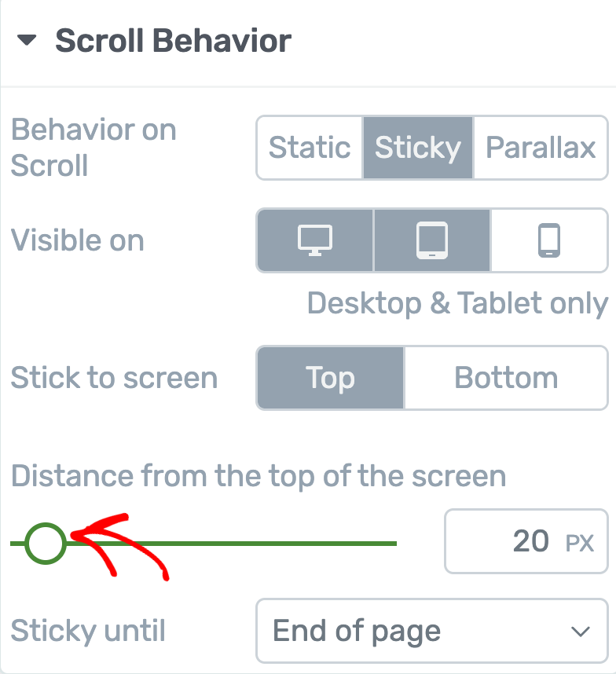Select the Sticky behavior option

point(418,148)
